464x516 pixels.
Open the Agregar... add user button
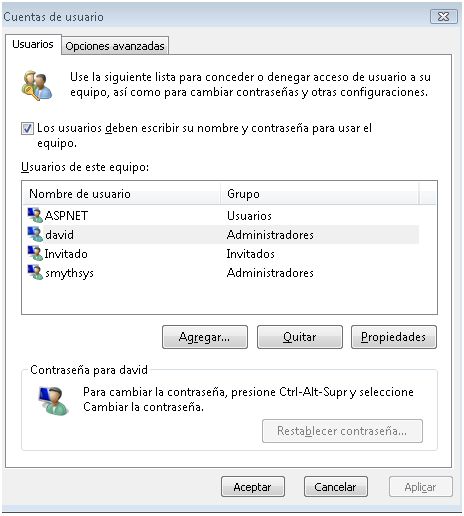tap(205, 337)
